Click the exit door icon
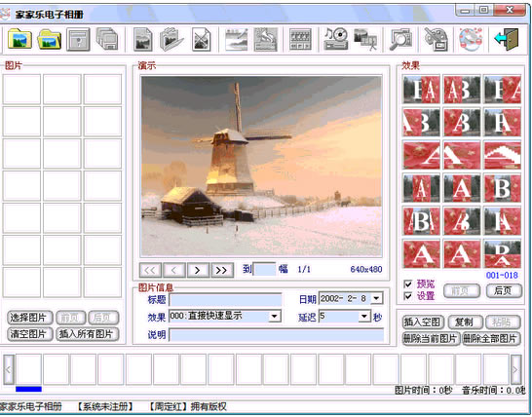This screenshot has height=417, width=532. (507, 39)
